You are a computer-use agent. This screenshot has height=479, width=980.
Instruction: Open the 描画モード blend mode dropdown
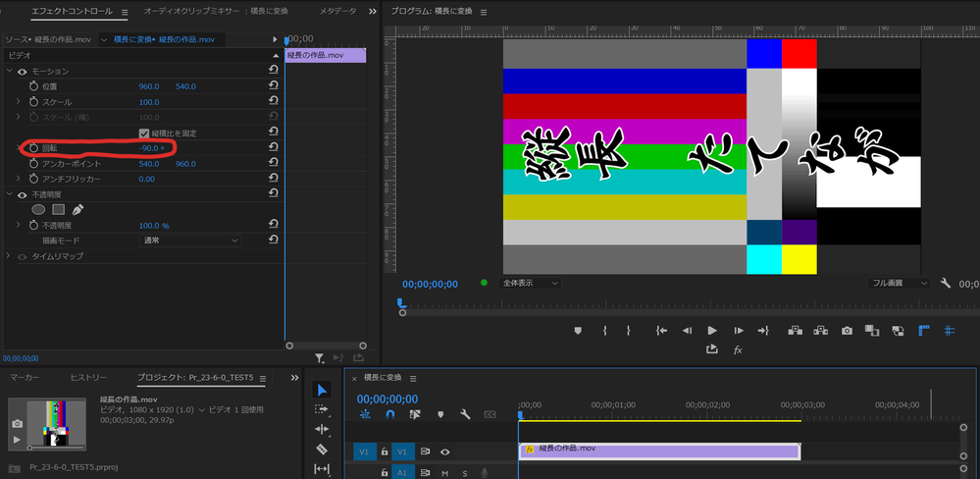(x=190, y=240)
